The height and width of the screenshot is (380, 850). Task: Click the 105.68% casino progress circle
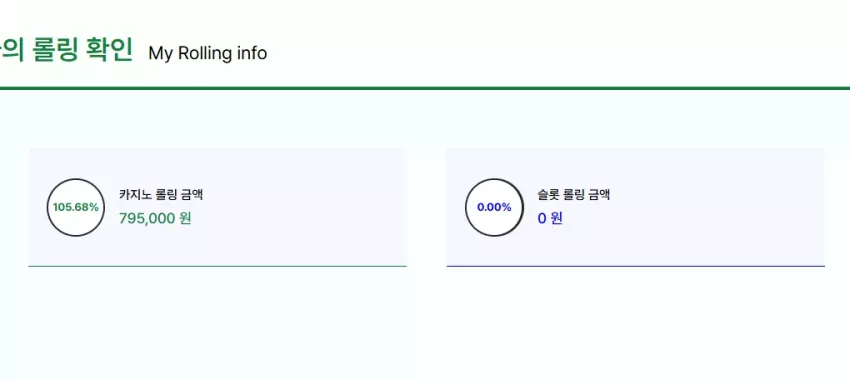coord(76,207)
